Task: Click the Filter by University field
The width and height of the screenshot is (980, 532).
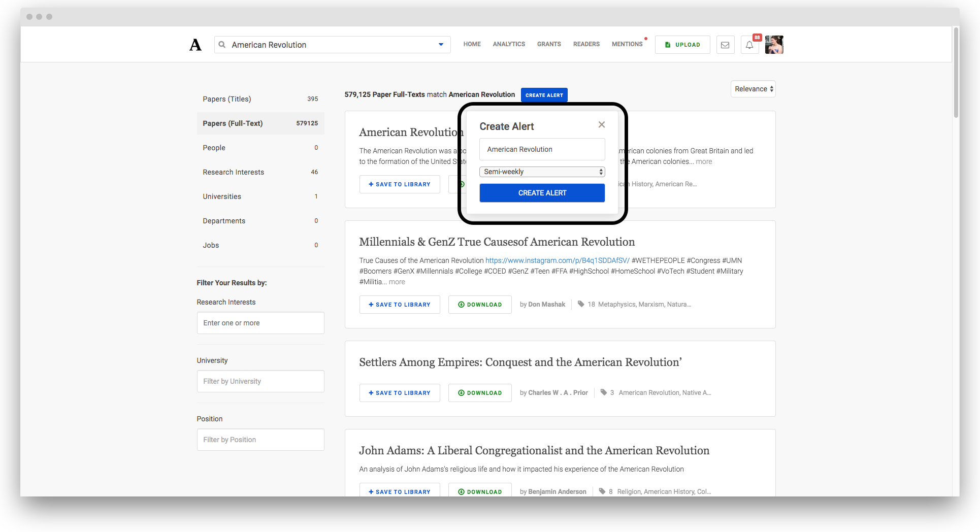Action: pyautogui.click(x=260, y=381)
